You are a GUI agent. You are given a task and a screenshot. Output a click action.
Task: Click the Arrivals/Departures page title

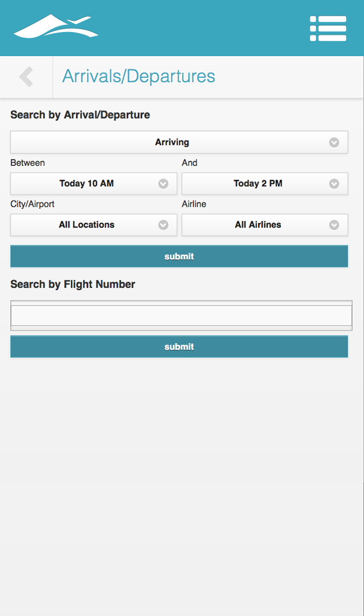click(x=139, y=76)
